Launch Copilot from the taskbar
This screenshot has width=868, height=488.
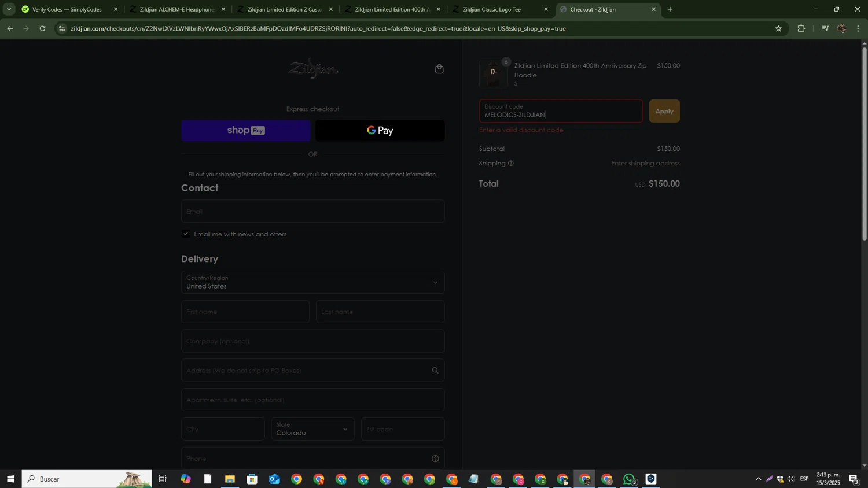coord(185,479)
